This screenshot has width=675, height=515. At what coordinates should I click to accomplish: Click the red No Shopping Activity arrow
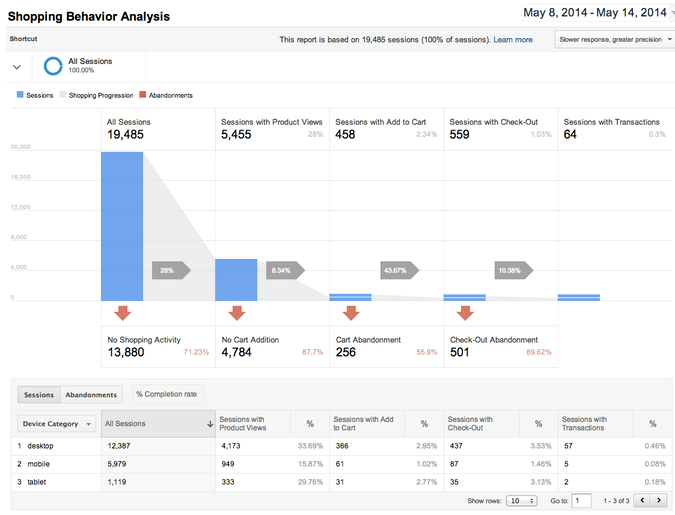tap(123, 313)
